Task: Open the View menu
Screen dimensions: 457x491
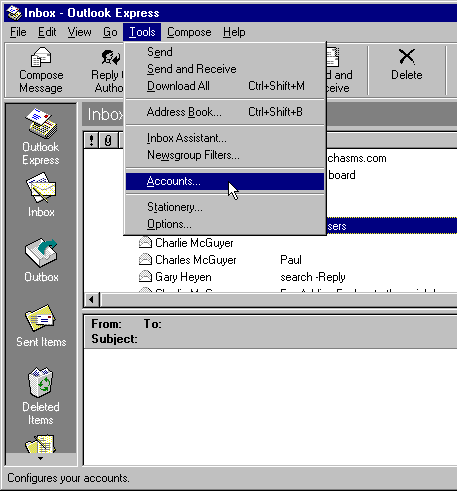Action: click(79, 32)
